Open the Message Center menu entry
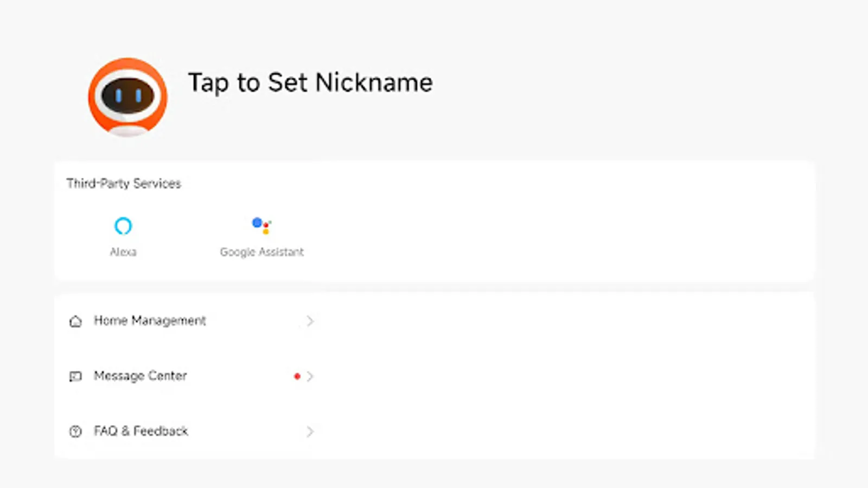Screen dimensions: 868x488 141,376
